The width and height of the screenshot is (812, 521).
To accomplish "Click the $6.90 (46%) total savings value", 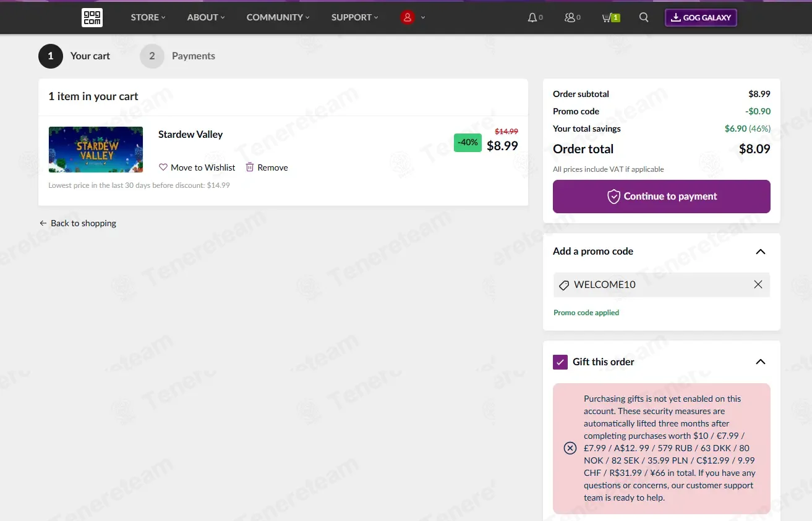I will (x=748, y=129).
